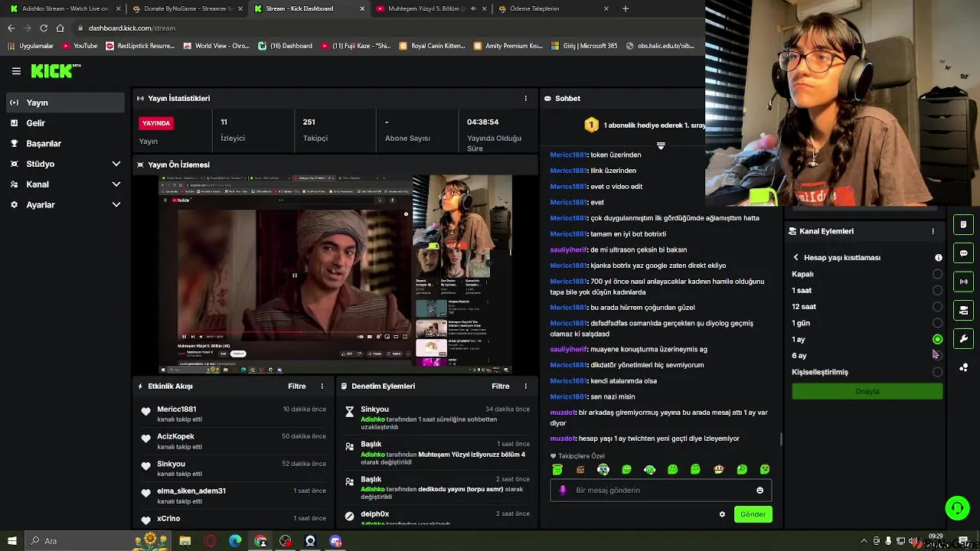Screen dimensions: 980x551
Task: Select the 12 saat radio option
Action: click(x=937, y=307)
